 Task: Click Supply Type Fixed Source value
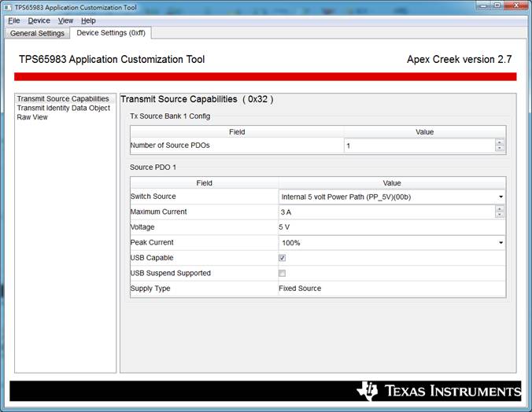(x=300, y=289)
